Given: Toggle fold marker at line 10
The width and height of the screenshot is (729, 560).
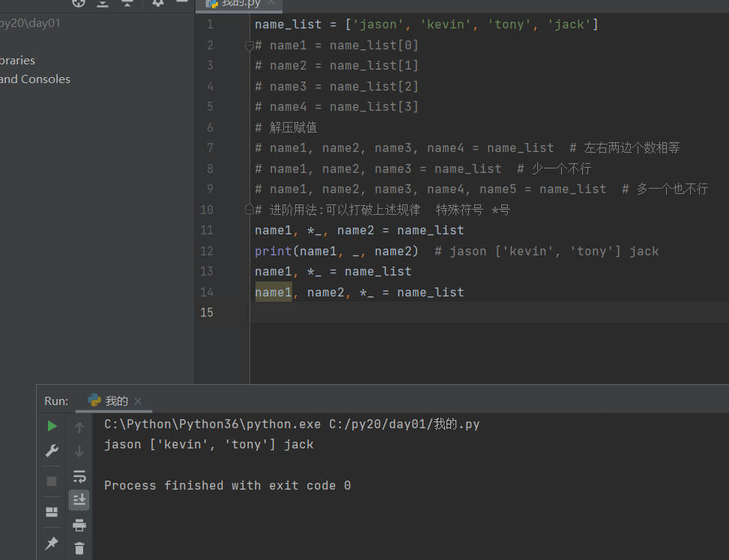Looking at the screenshot, I should [249, 210].
